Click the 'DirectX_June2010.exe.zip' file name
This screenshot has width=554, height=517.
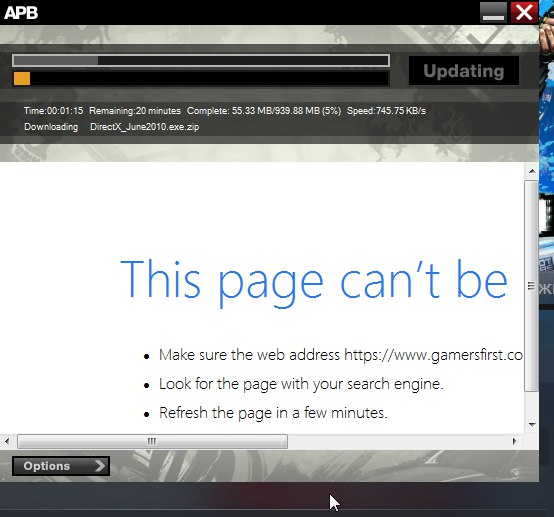[145, 127]
